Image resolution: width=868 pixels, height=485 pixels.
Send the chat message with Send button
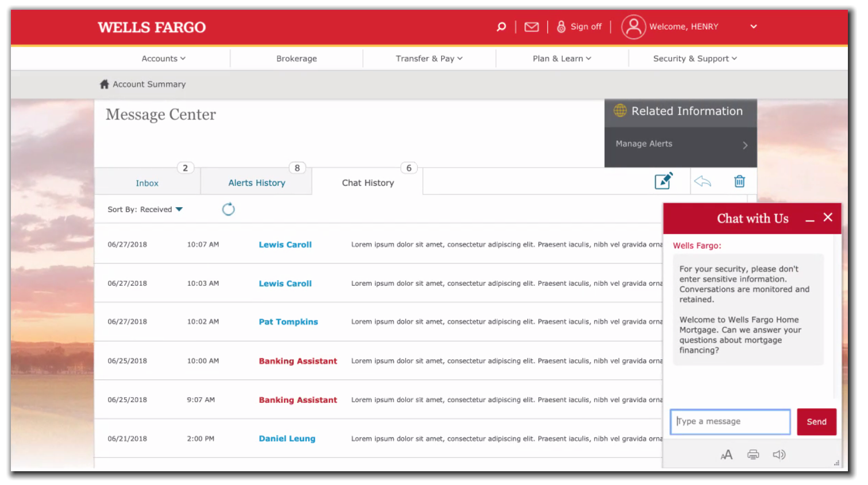816,422
